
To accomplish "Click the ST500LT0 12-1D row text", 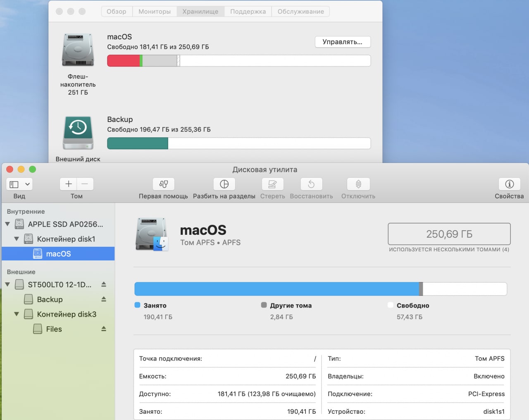I will coord(60,284).
